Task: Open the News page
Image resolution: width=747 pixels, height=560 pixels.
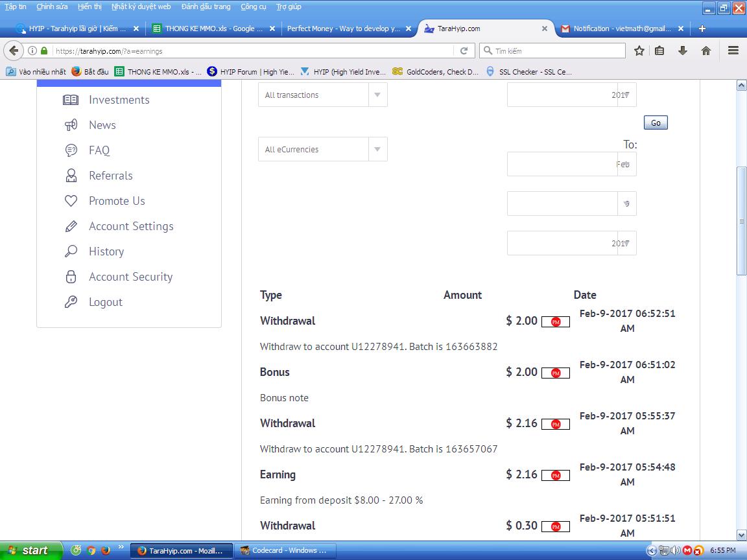Action: coord(102,124)
